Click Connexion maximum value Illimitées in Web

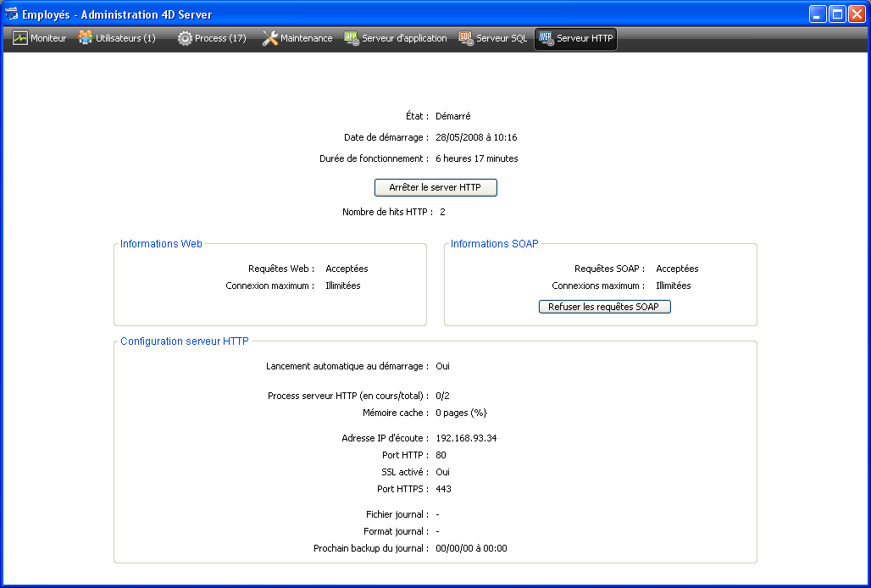point(343,286)
